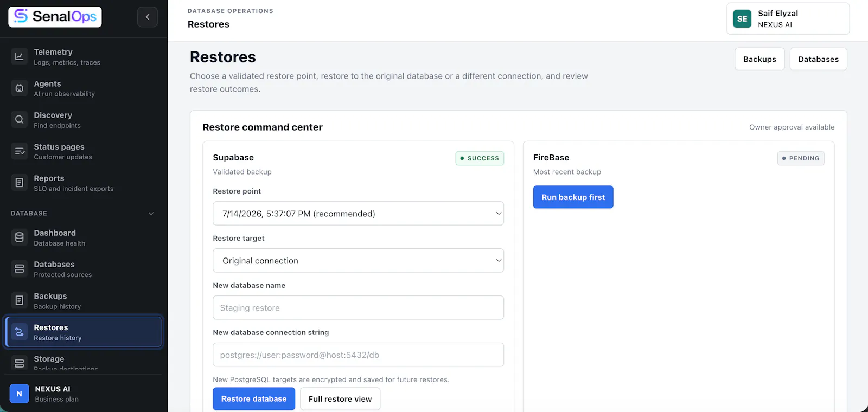This screenshot has width=868, height=412.
Task: Collapse the DATABASE section chevron
Action: click(151, 214)
